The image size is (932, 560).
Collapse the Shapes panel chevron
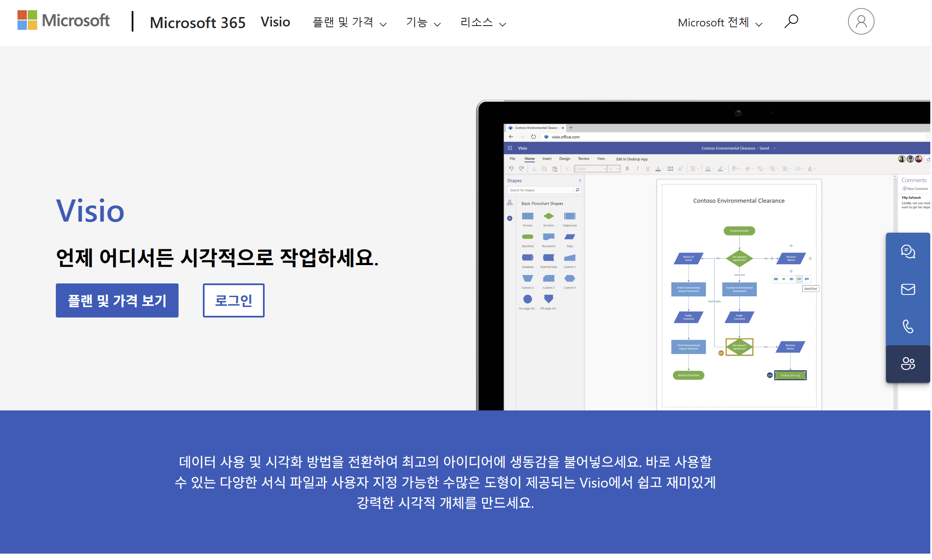(580, 181)
